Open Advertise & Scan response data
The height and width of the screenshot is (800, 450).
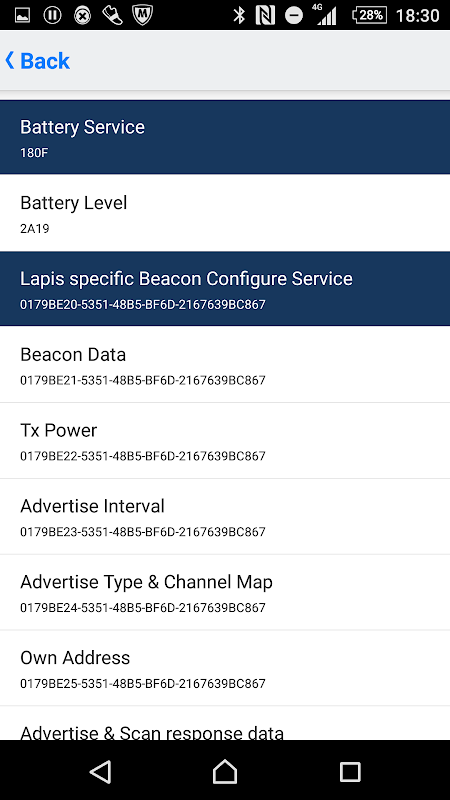[225, 723]
